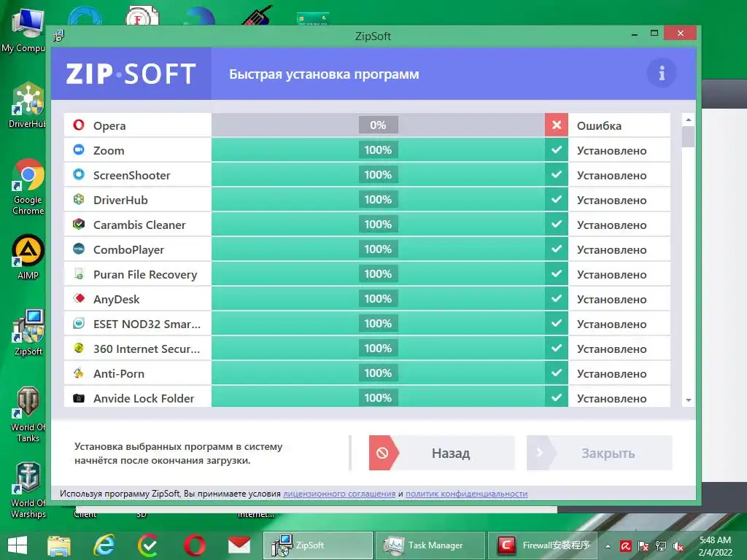The width and height of the screenshot is (747, 560).
Task: Click the Action Center flag tray icon
Action: click(x=643, y=546)
